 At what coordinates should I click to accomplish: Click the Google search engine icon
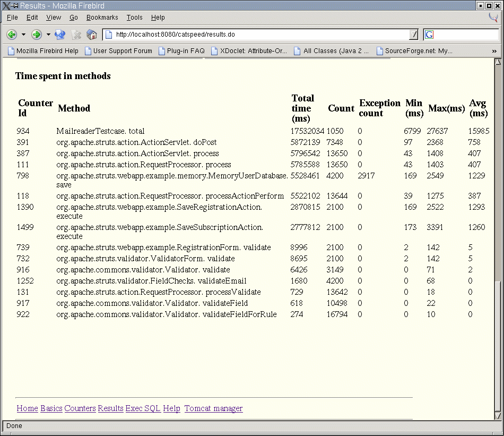point(429,35)
